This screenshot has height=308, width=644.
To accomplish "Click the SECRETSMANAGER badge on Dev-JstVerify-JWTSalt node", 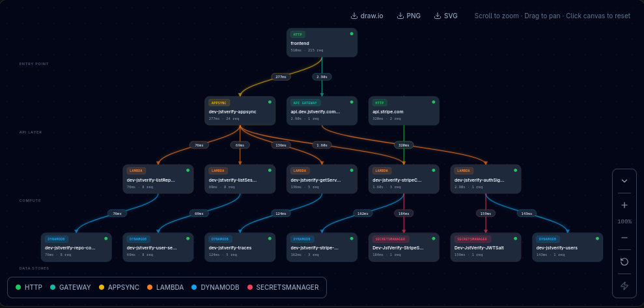I will tap(473, 239).
